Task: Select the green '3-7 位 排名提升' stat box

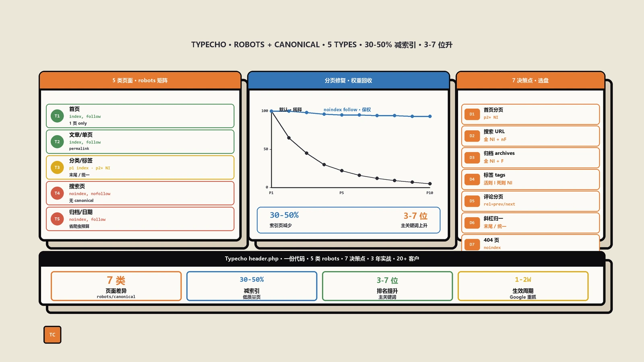Action: (x=388, y=286)
